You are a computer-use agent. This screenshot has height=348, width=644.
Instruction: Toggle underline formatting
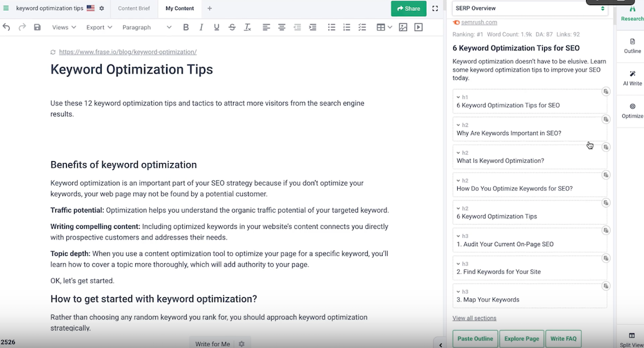click(x=216, y=27)
